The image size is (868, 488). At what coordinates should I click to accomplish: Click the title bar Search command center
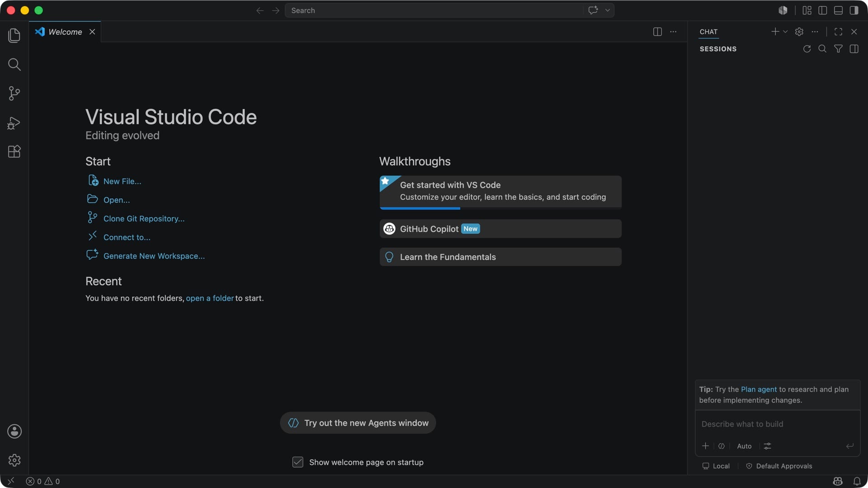pos(434,10)
